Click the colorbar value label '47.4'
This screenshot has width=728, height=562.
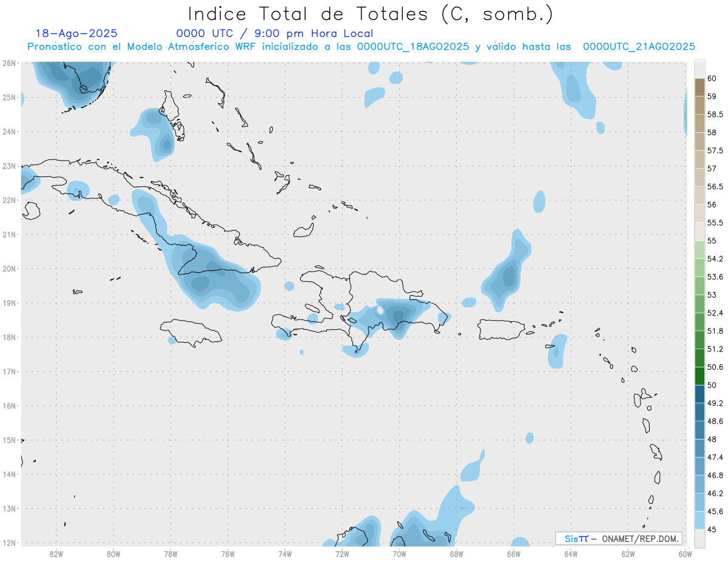tap(716, 457)
